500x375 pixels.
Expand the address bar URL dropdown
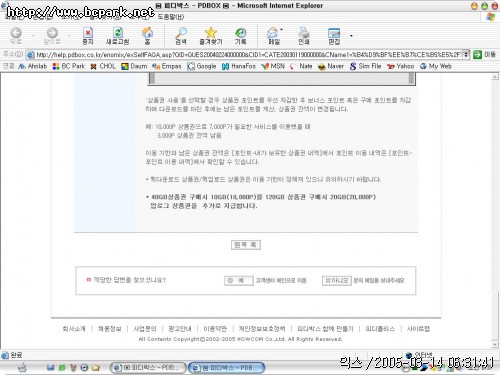466,54
